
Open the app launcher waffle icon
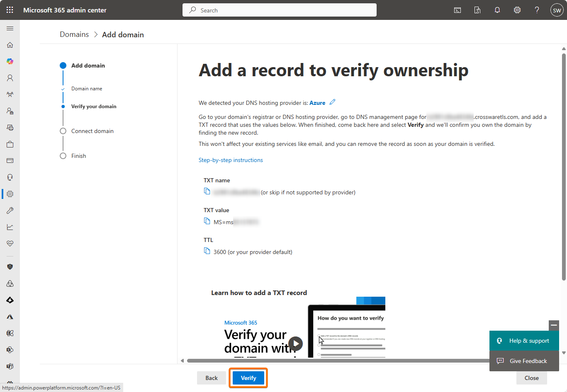click(10, 10)
